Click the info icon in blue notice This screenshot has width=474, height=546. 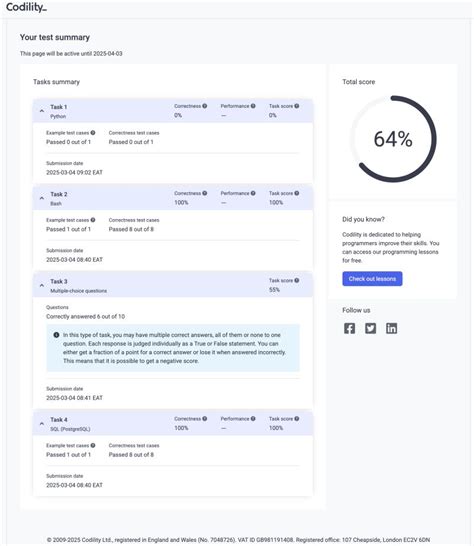click(x=56, y=335)
